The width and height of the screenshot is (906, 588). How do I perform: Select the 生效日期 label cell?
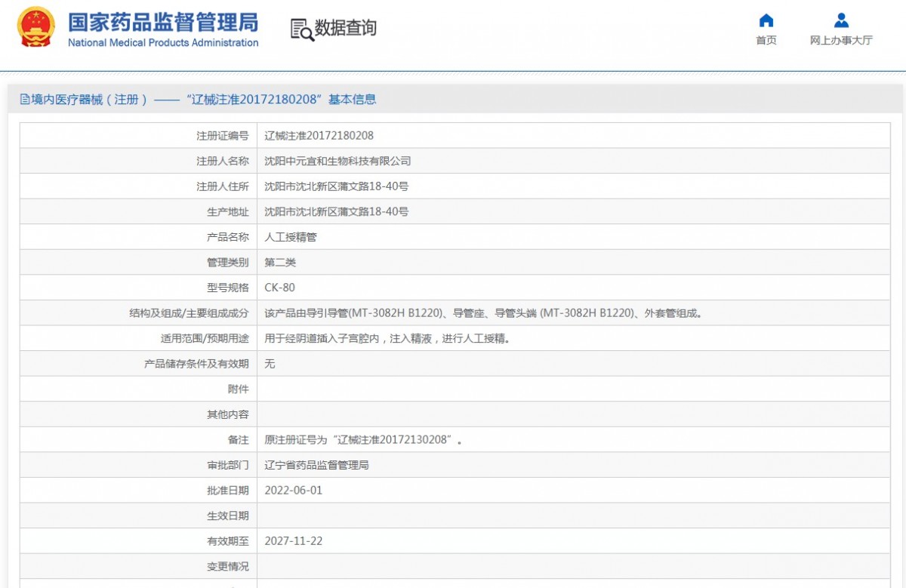pos(139,516)
